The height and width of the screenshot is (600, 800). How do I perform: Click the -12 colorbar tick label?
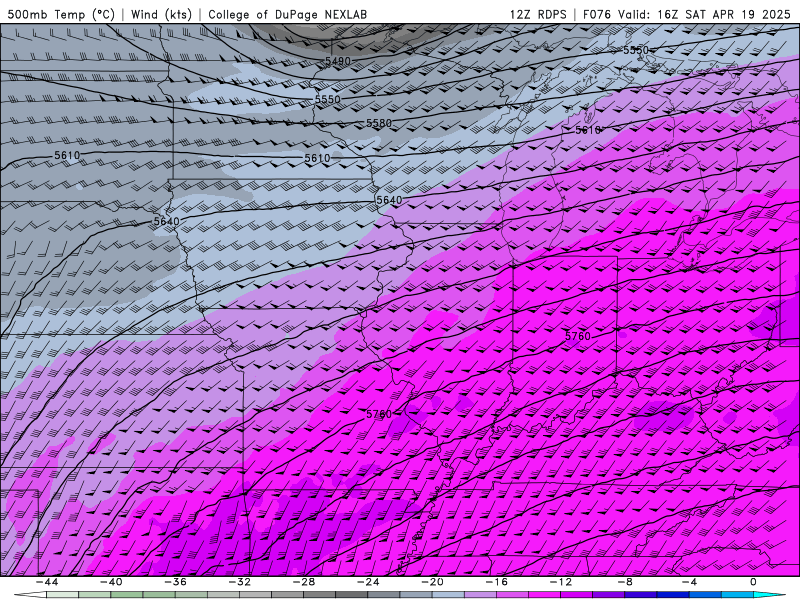[x=561, y=582]
